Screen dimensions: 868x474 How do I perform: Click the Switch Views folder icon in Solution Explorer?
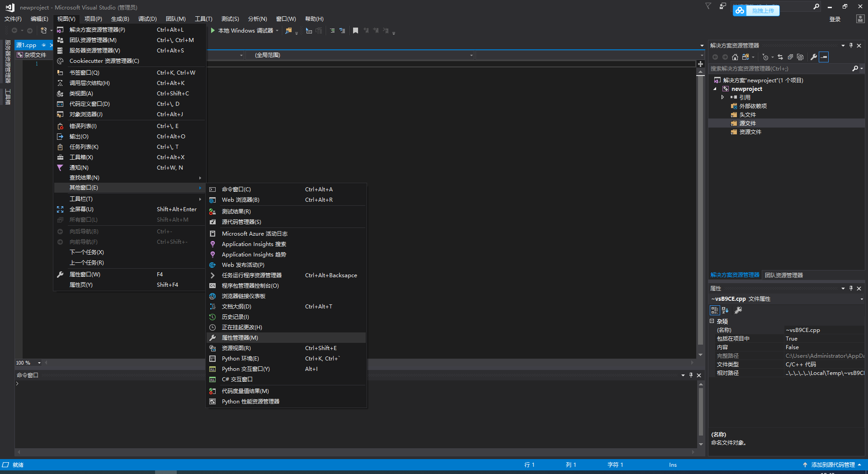(x=745, y=57)
